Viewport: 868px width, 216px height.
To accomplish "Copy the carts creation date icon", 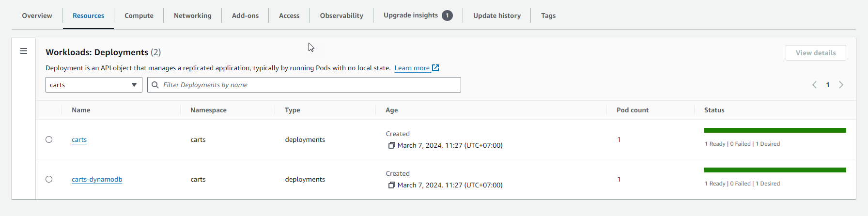I will (391, 145).
